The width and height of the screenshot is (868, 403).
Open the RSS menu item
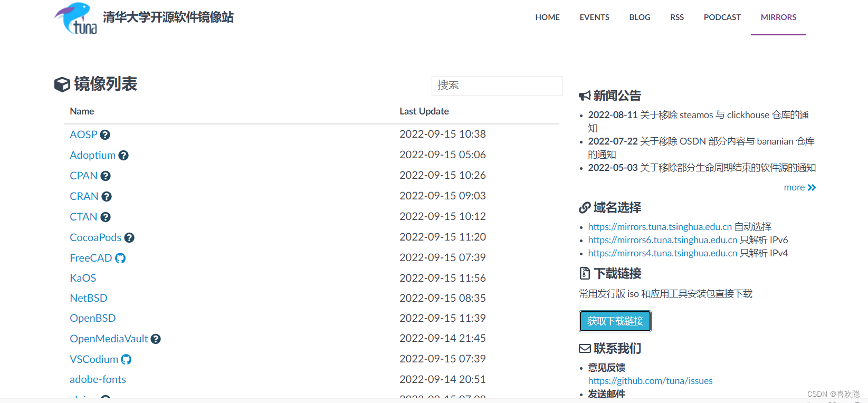coord(677,17)
